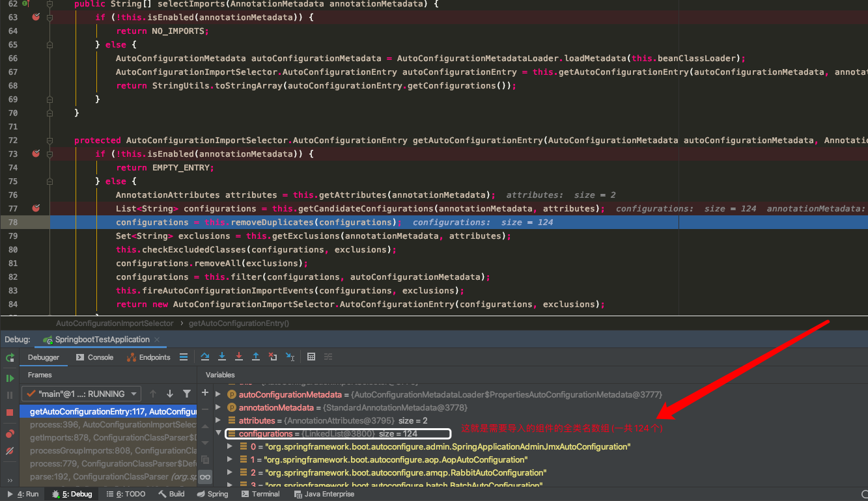This screenshot has width=868, height=501.
Task: Expand element 1 AopAutoConfiguration
Action: click(x=229, y=459)
